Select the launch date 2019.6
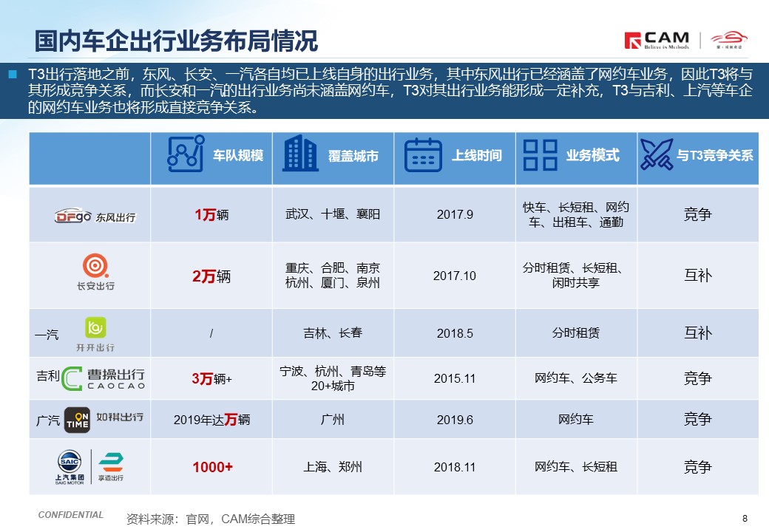The image size is (769, 532). coord(455,420)
